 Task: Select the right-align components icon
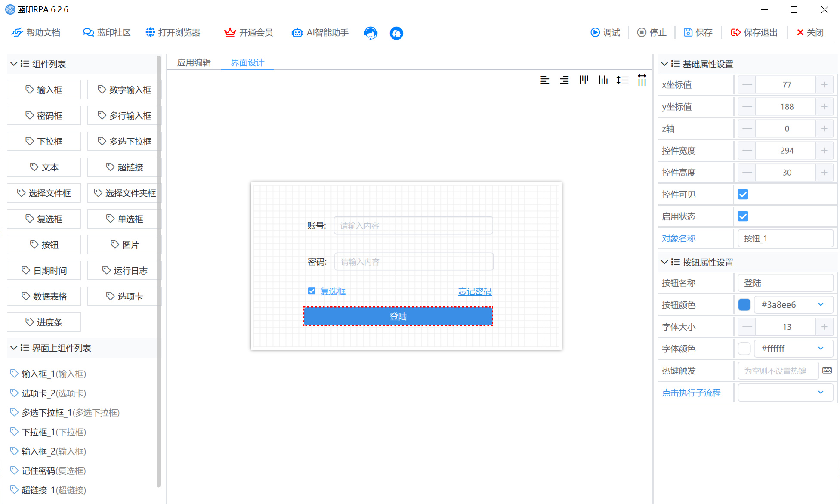tap(564, 80)
